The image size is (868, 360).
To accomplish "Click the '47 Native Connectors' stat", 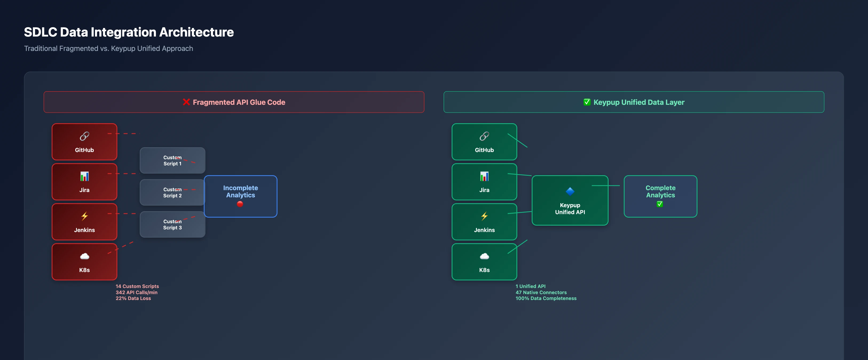I will coord(541,292).
